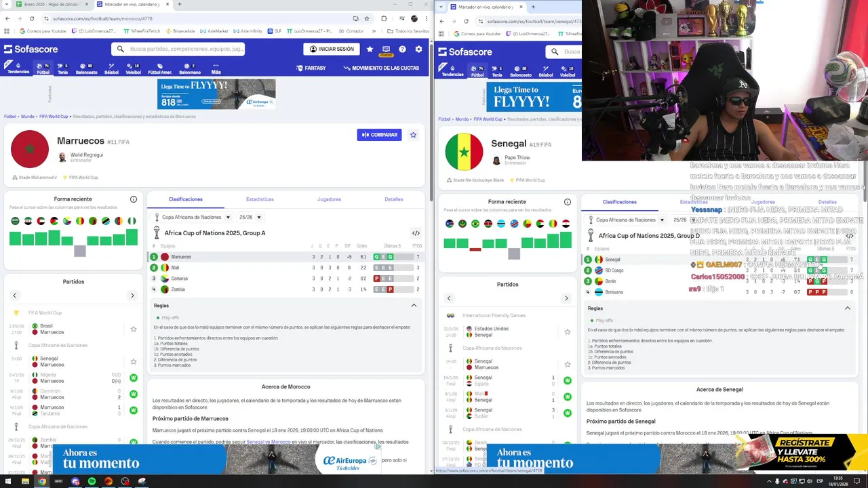Toggle favorite star for Brasil vs Marruecos match
Screen dimensions: 868x488
pos(134,329)
